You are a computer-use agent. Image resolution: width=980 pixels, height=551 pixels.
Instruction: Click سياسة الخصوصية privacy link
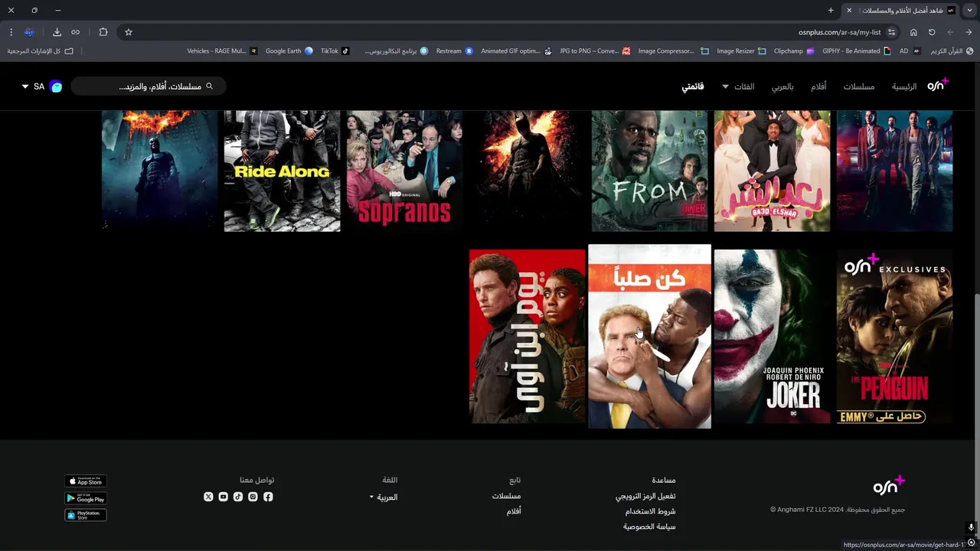pyautogui.click(x=649, y=527)
